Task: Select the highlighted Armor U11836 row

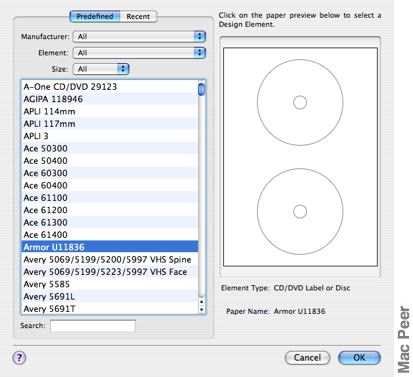Action: pos(110,247)
